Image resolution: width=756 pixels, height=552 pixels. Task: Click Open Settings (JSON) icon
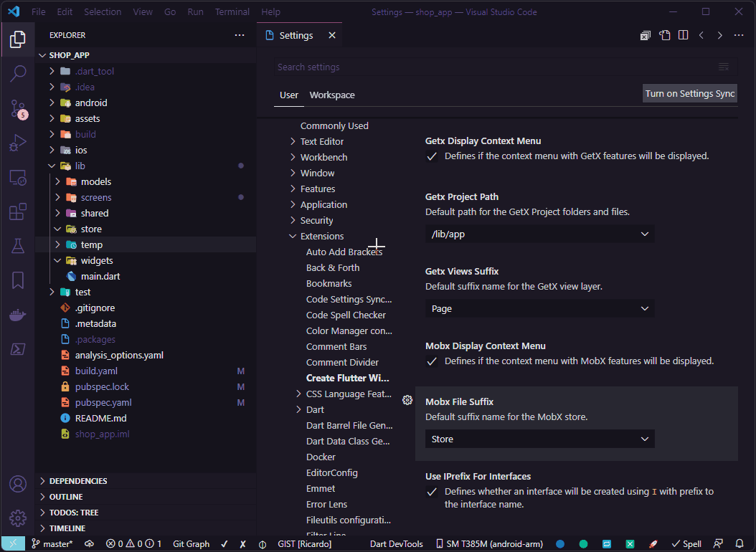(x=664, y=36)
